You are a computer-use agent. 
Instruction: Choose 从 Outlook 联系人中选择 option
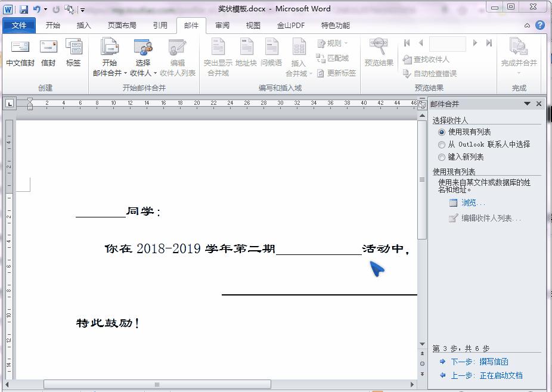click(x=441, y=143)
